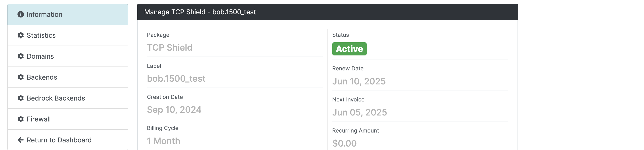This screenshot has height=150, width=644.
Task: Click the gear icon beside Domains
Action: 20,56
